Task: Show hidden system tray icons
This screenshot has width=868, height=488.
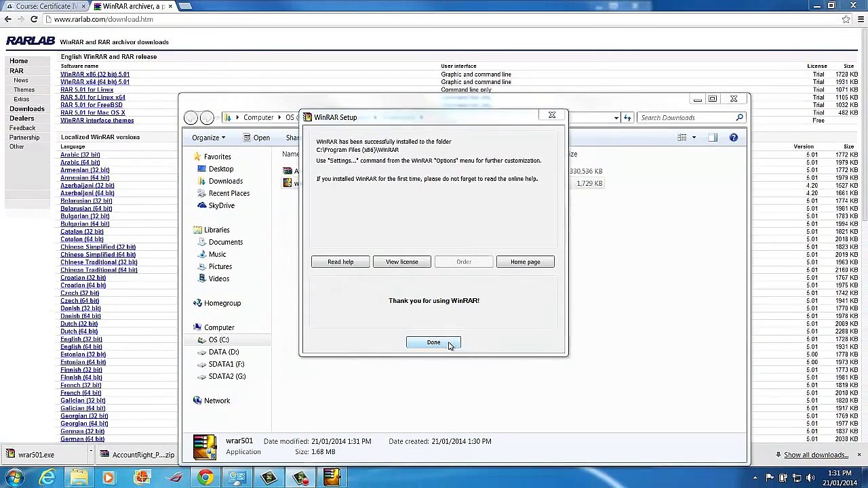Action: pos(755,478)
